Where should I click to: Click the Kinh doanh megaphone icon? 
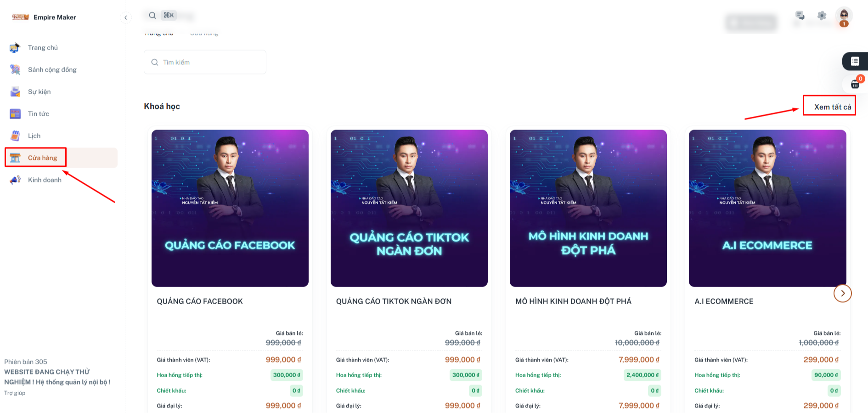pos(15,180)
